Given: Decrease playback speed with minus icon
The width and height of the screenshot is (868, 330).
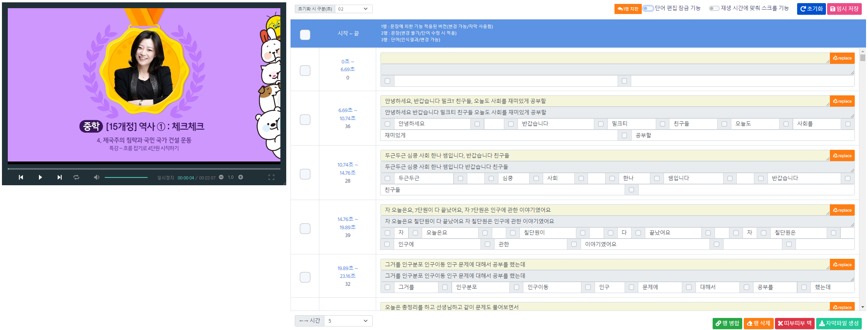Looking at the screenshot, I should (x=221, y=177).
